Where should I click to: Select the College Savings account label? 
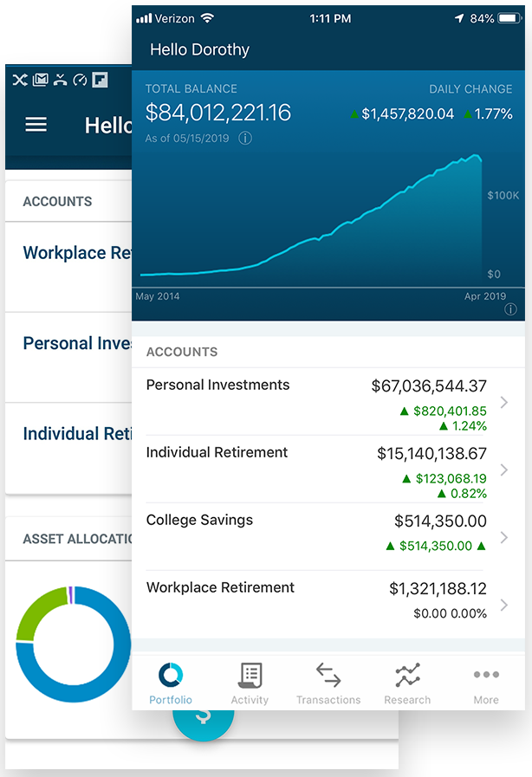(199, 521)
